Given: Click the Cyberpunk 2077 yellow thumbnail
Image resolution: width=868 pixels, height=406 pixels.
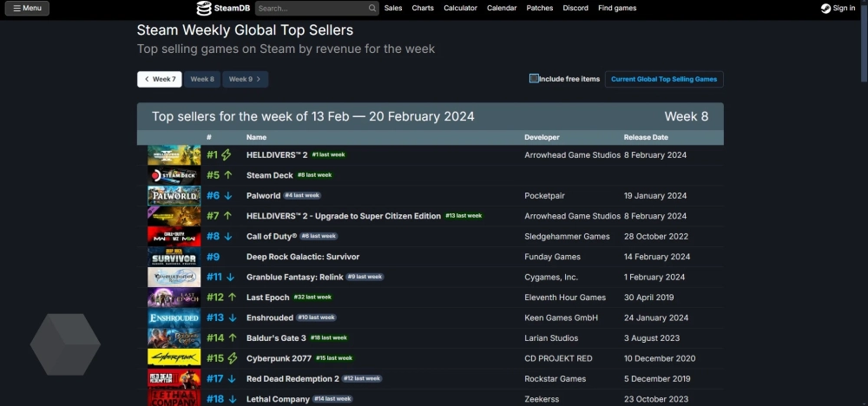Looking at the screenshot, I should [174, 358].
